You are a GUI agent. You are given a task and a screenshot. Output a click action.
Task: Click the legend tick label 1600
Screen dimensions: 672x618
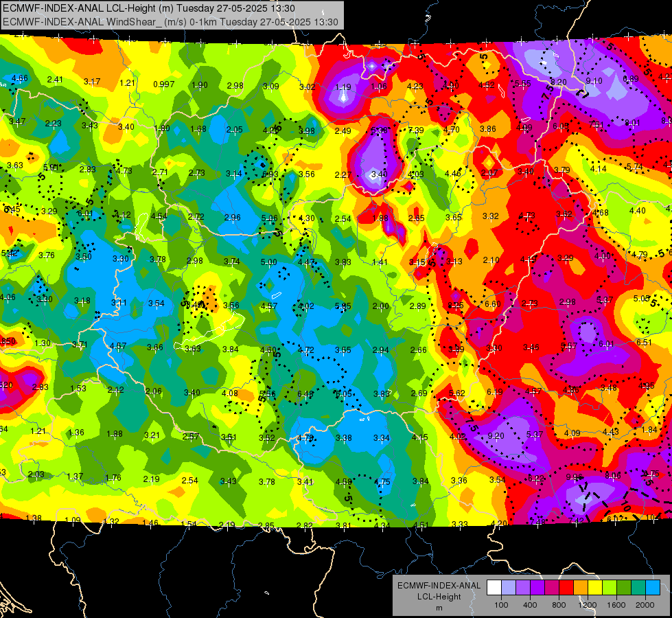pos(616,605)
